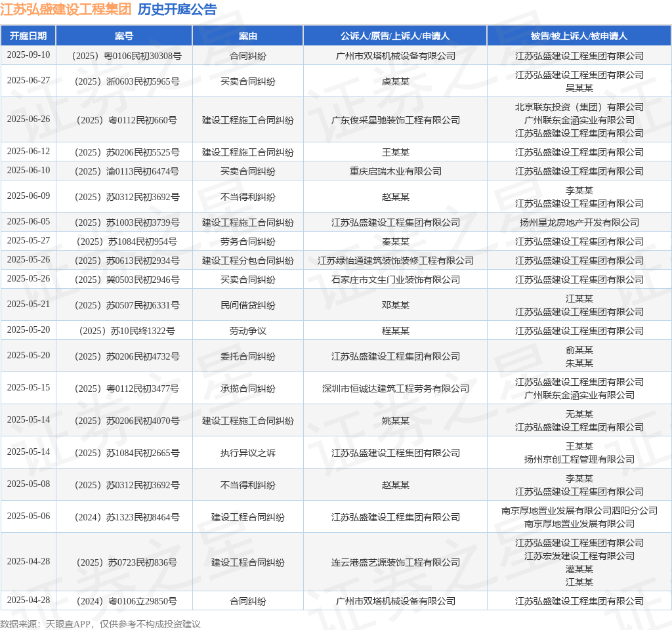Image resolution: width=672 pixels, height=630 pixels.
Task: Select date cell 2025-06-12
Action: (28, 152)
